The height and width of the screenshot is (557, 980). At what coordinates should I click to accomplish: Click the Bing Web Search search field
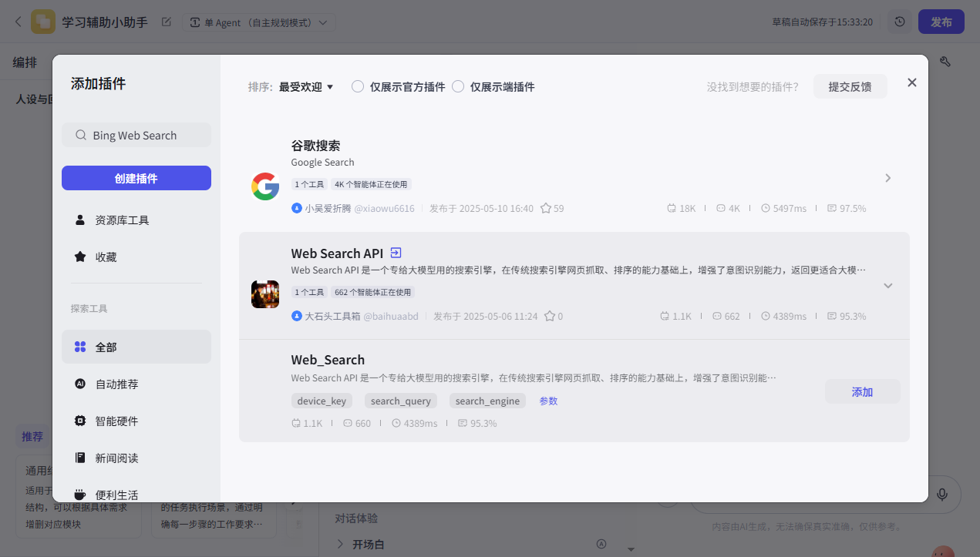tap(136, 134)
